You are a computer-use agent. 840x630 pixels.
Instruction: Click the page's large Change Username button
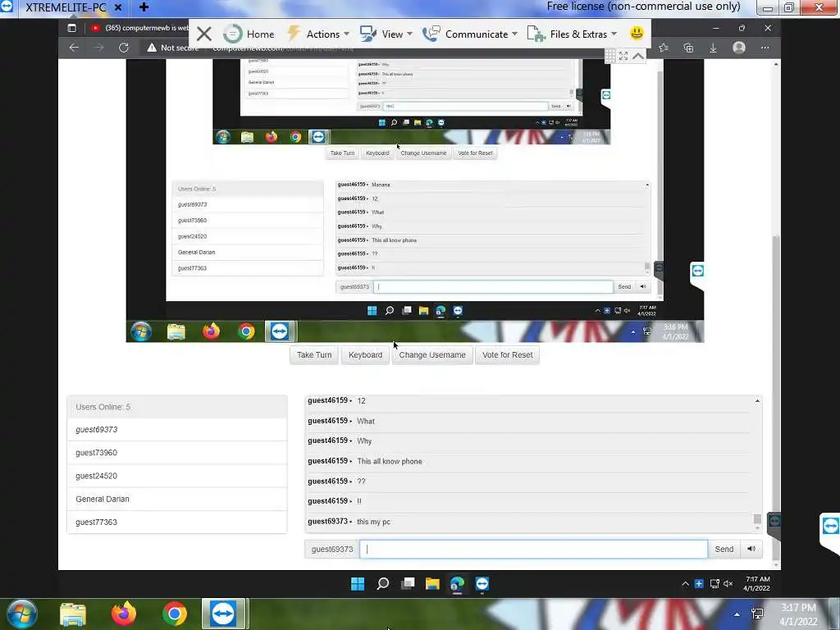(x=432, y=354)
